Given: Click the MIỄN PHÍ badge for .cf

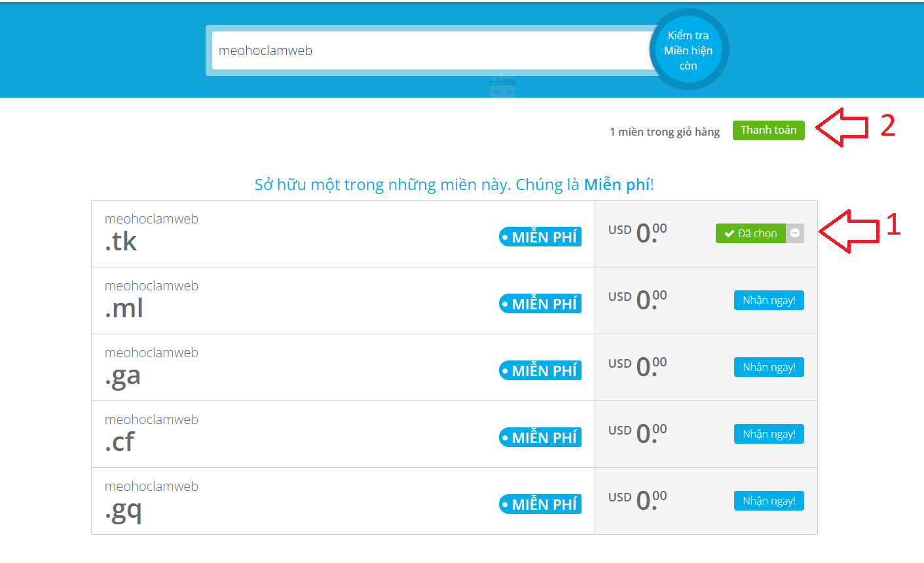Looking at the screenshot, I should tap(540, 438).
